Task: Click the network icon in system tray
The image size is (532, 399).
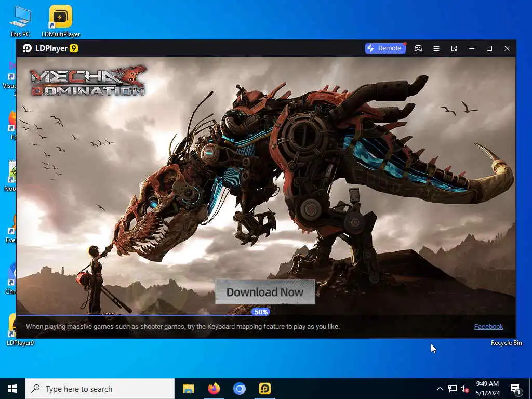Action: [x=453, y=389]
